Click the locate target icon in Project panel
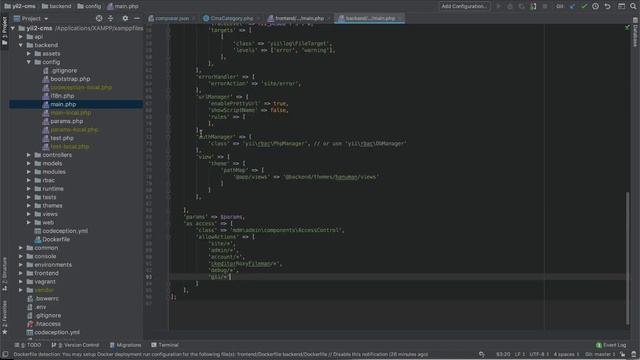 (x=99, y=18)
